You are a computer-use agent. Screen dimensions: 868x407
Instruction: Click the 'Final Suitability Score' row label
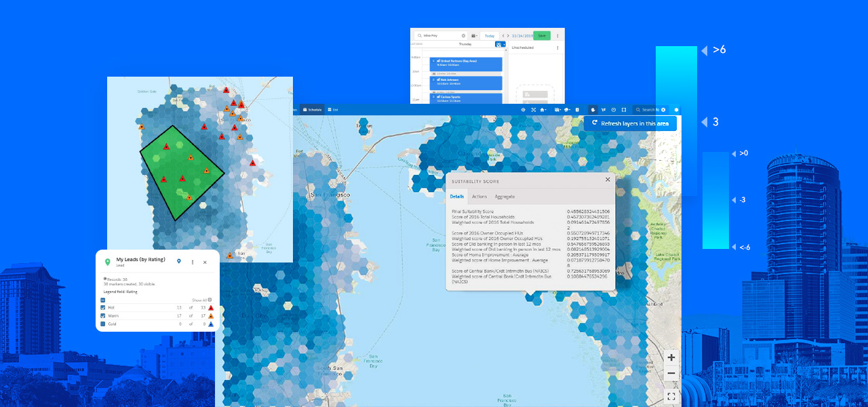[473, 212]
